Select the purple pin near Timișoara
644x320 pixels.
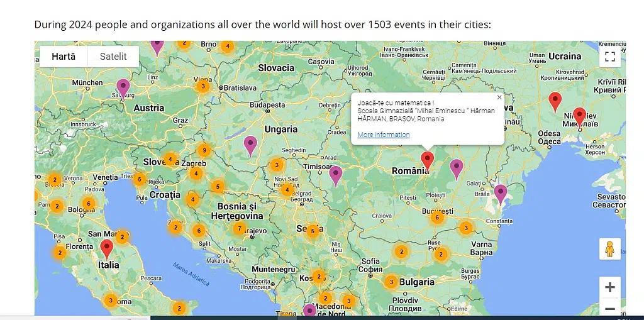tap(336, 176)
